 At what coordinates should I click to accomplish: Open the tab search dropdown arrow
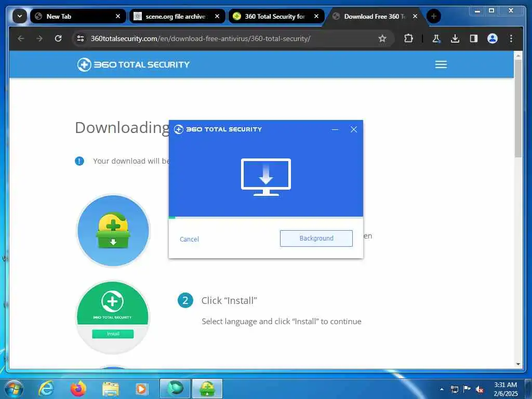click(20, 16)
